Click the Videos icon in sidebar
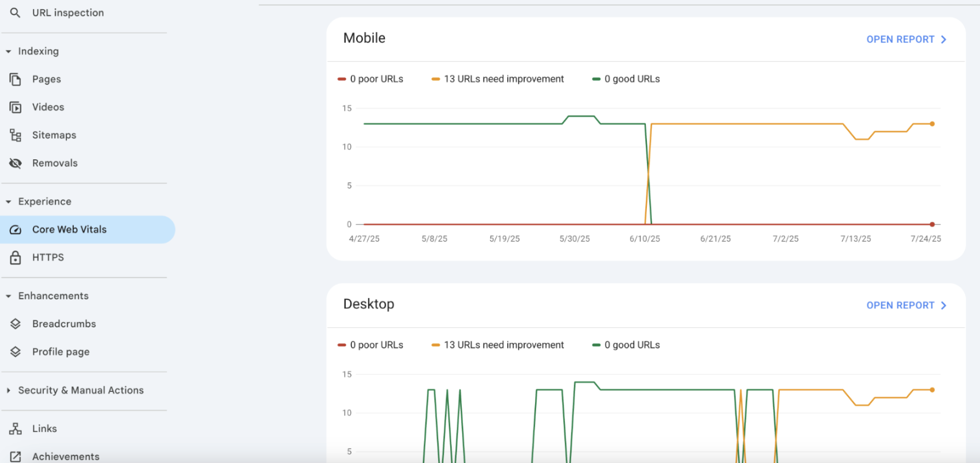 16,107
